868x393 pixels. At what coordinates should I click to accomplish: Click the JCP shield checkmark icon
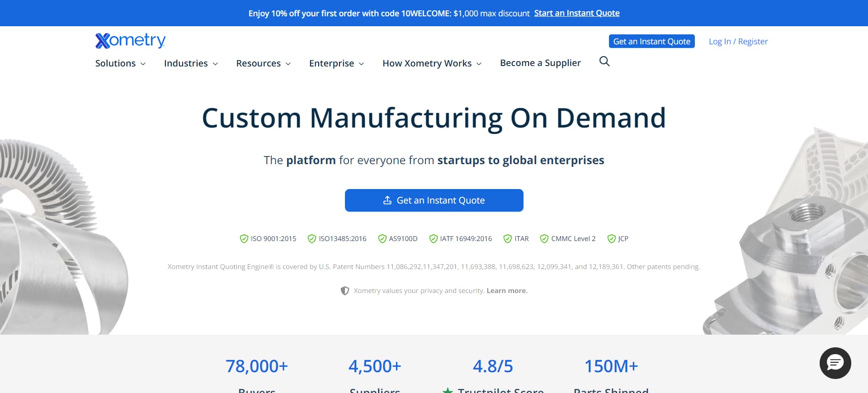click(612, 239)
